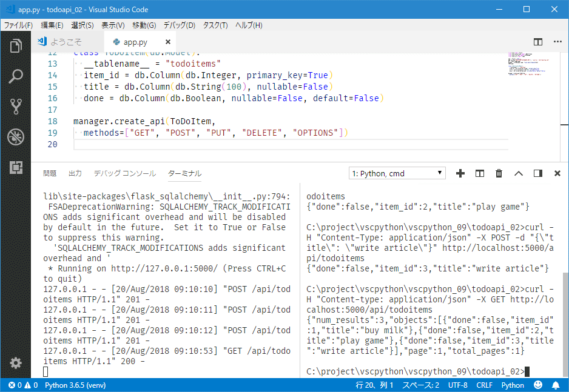Open the デバッグ コンソール panel tab
Image resolution: width=569 pixels, height=392 pixels.
[125, 173]
